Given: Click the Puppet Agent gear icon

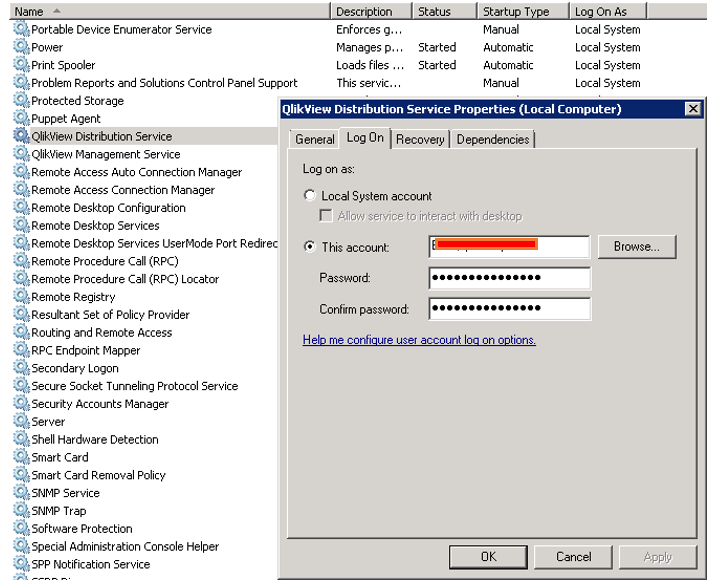Looking at the screenshot, I should pos(21,118).
